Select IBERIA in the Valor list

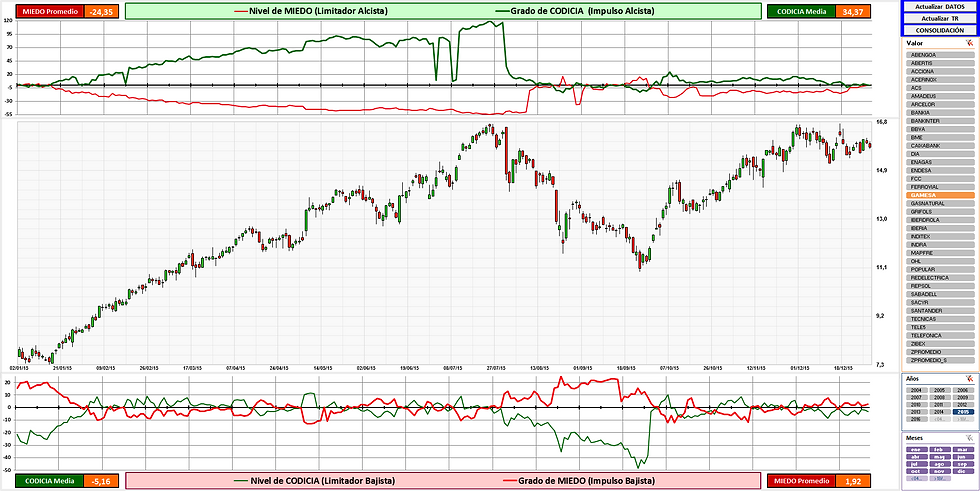point(940,228)
